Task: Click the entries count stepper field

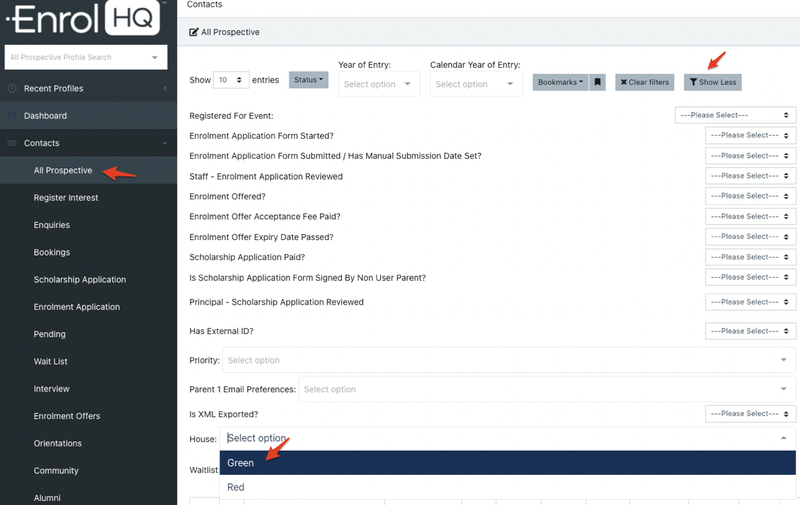Action: point(231,80)
